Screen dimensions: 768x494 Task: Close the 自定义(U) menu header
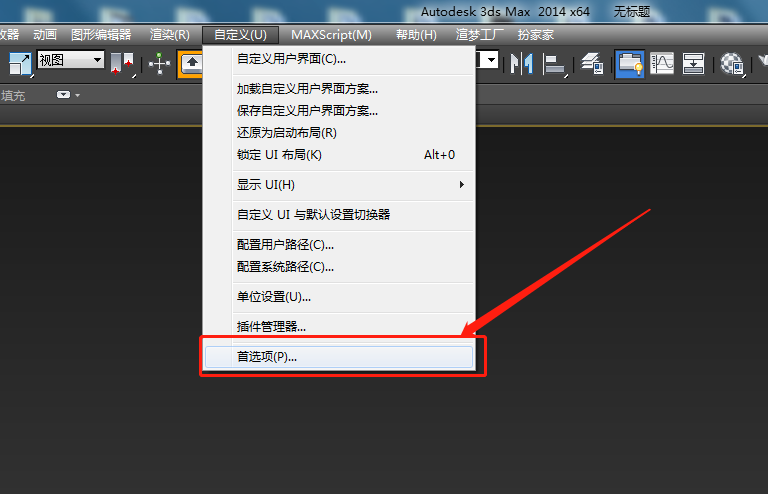(240, 35)
